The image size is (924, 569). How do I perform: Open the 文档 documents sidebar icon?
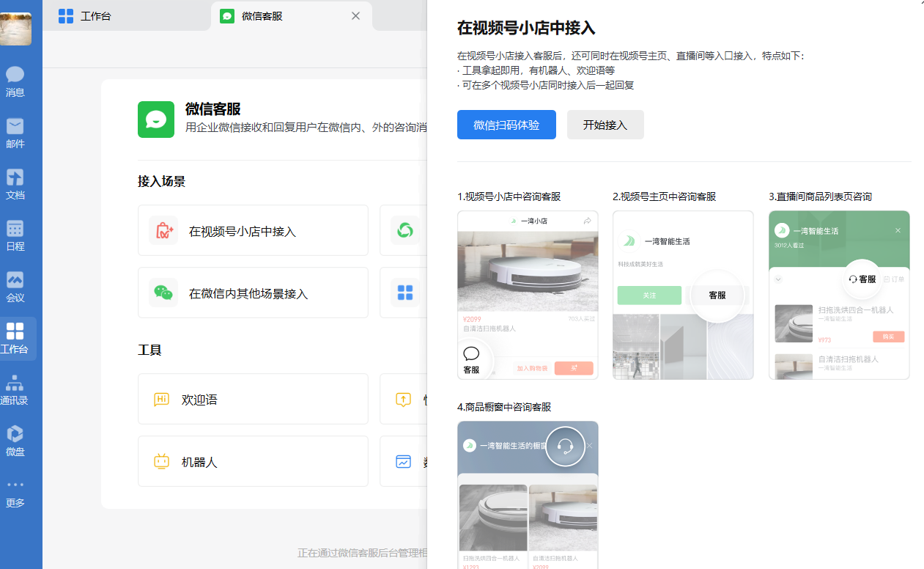(15, 184)
